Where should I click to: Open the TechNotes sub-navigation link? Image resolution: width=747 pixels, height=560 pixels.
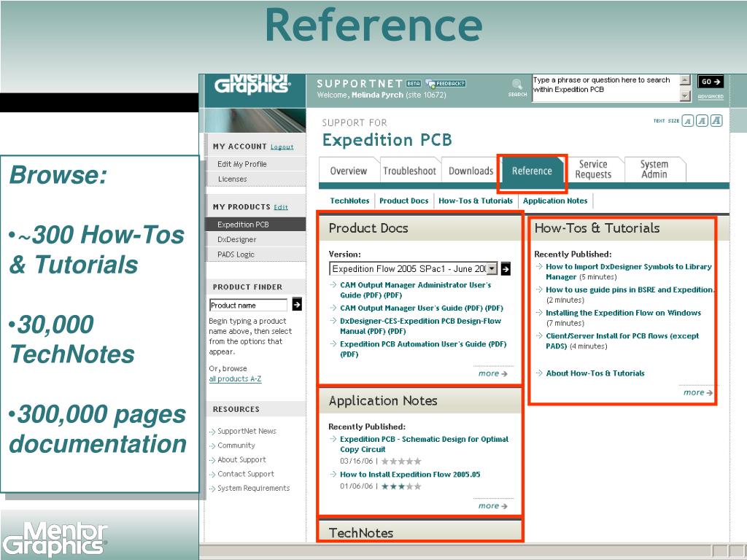(x=349, y=201)
